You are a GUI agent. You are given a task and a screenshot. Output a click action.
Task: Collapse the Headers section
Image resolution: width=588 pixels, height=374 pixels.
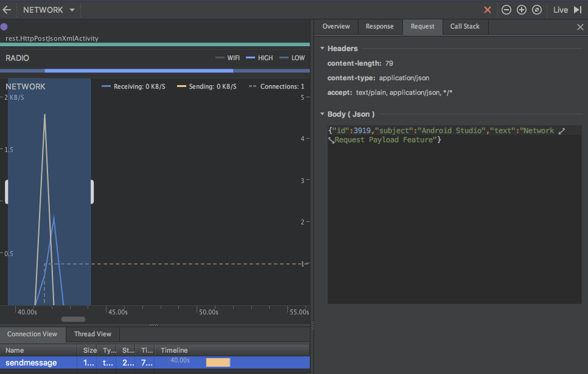click(322, 49)
